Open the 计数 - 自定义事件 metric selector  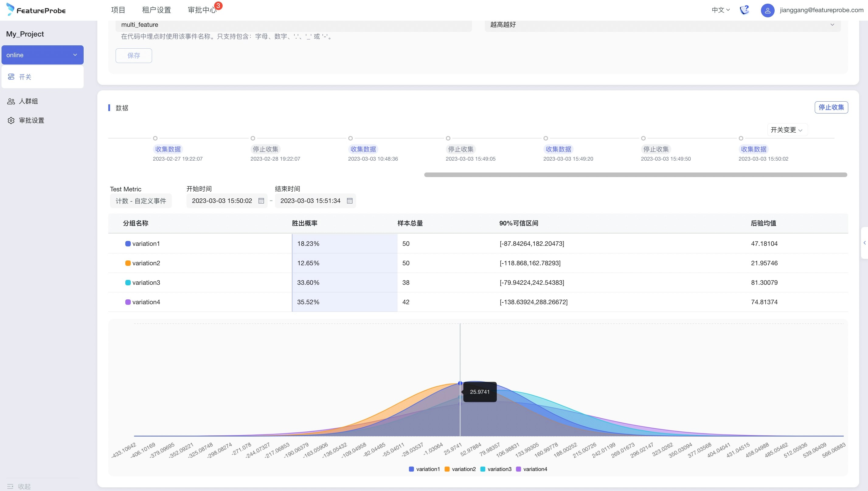(141, 201)
